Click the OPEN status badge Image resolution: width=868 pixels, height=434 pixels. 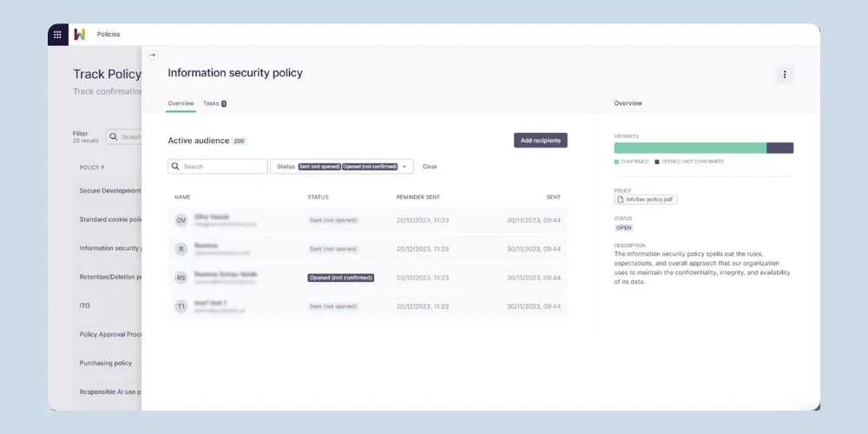pos(624,228)
